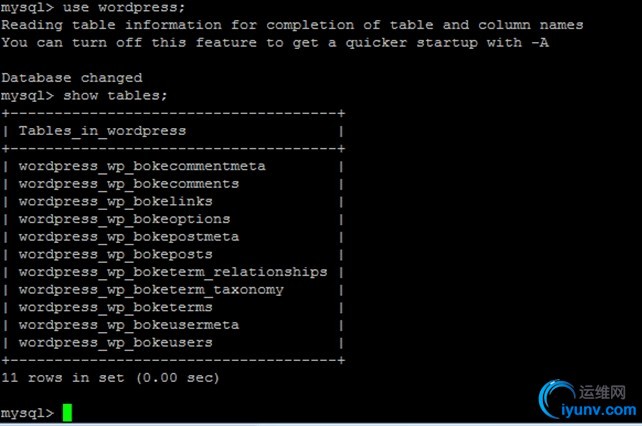Select the wordpress_wp_boketerm_relationships row
The width and height of the screenshot is (642, 426).
point(172,272)
